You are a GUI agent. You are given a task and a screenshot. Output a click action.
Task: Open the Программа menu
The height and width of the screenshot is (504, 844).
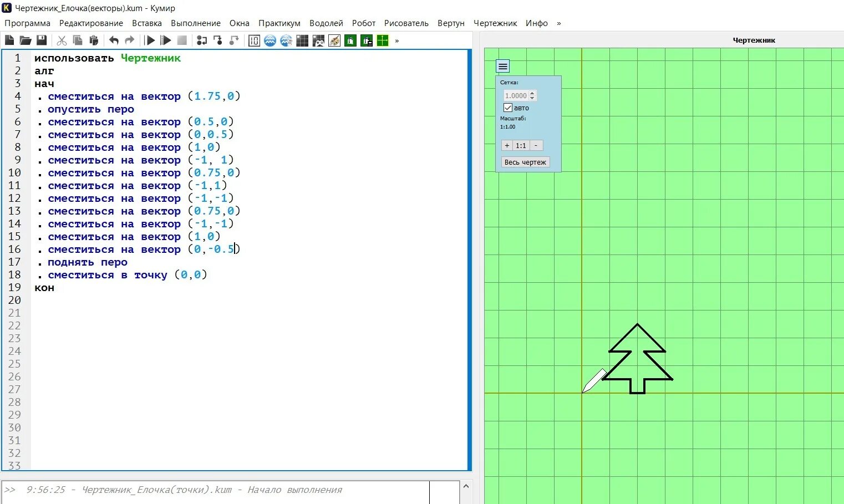coord(27,23)
